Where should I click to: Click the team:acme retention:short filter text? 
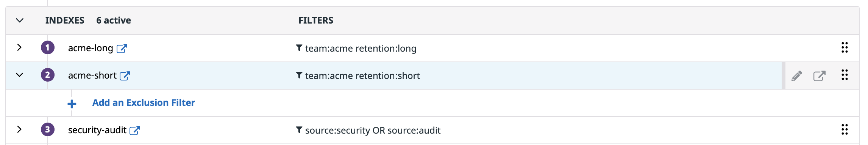[x=362, y=76]
